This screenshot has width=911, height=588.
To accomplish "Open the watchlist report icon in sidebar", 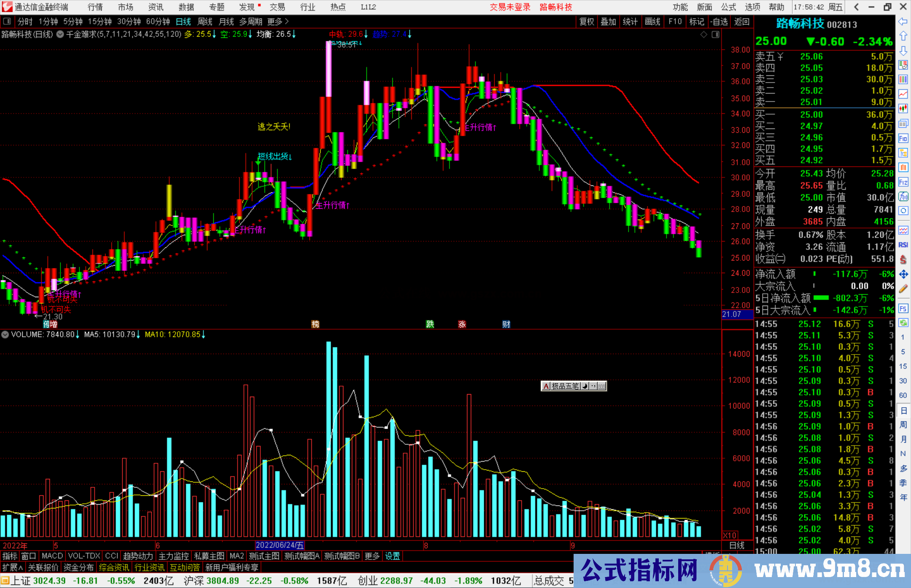I will coord(903,65).
